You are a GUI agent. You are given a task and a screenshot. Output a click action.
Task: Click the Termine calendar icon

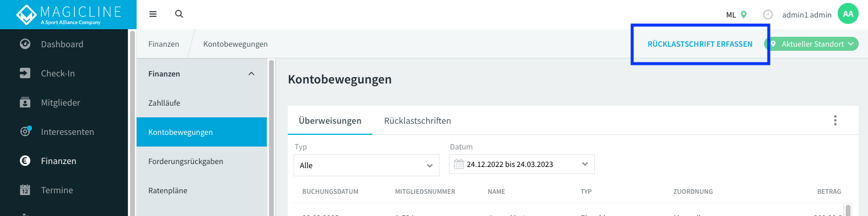[x=25, y=190]
